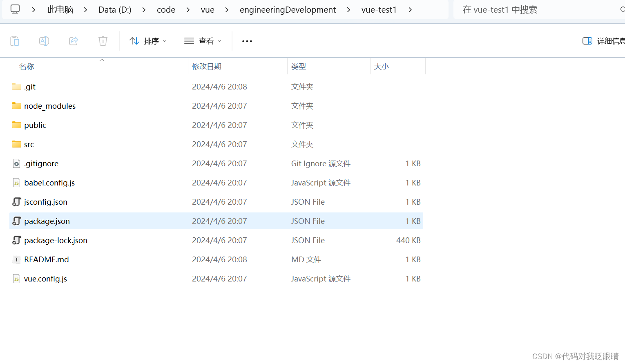Open the more options ellipsis menu
This screenshot has width=625, height=364.
[x=247, y=41]
